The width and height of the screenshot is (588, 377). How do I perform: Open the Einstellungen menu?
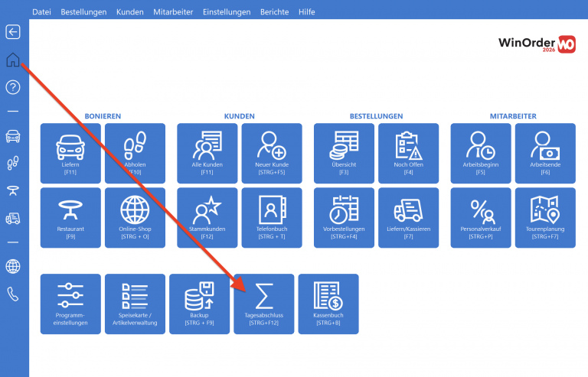[x=227, y=12]
